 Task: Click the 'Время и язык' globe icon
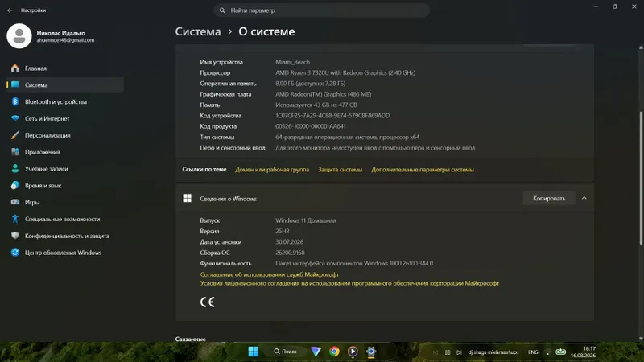[15, 186]
